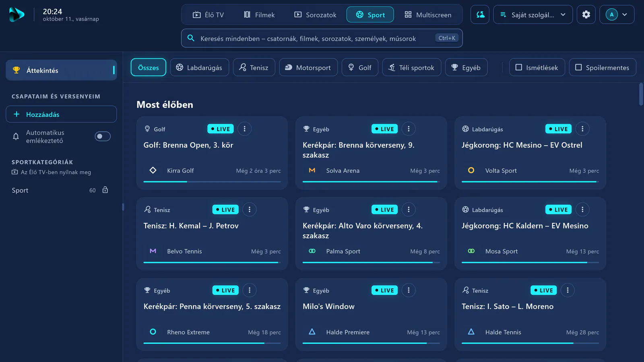The image size is (644, 362).
Task: Click the Hozzáadás button
Action: [x=61, y=114]
